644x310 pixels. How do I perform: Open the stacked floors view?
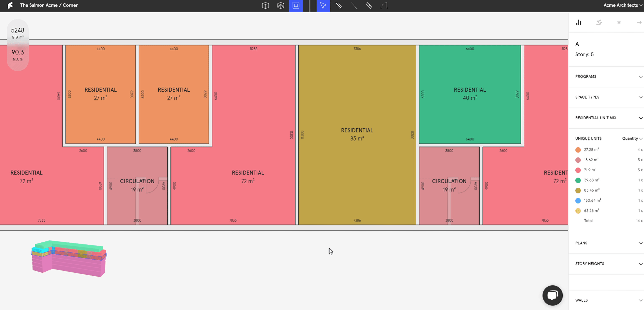click(x=281, y=6)
